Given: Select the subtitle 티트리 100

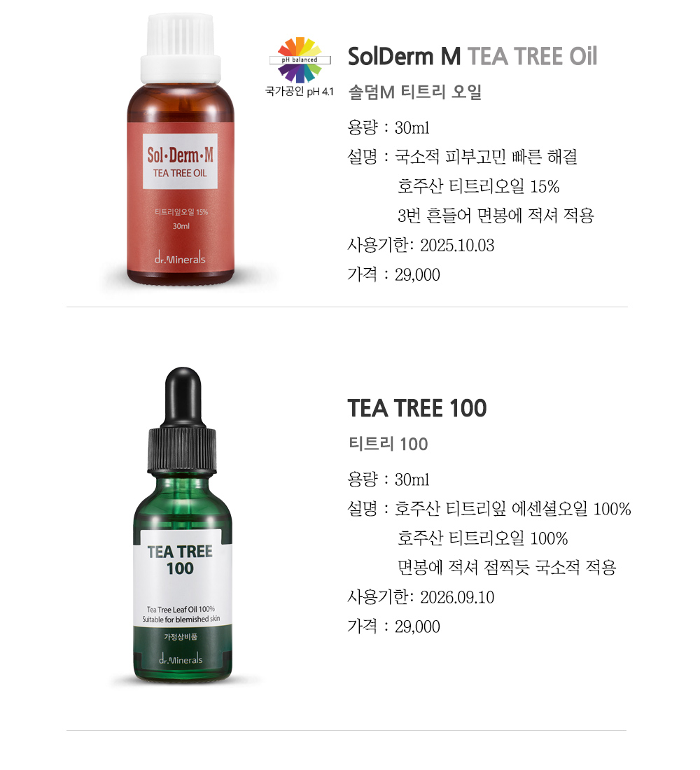Looking at the screenshot, I should 388,444.
